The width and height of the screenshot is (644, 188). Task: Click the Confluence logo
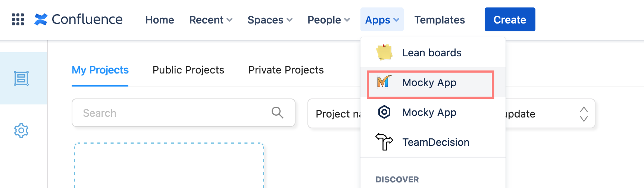coord(78,19)
